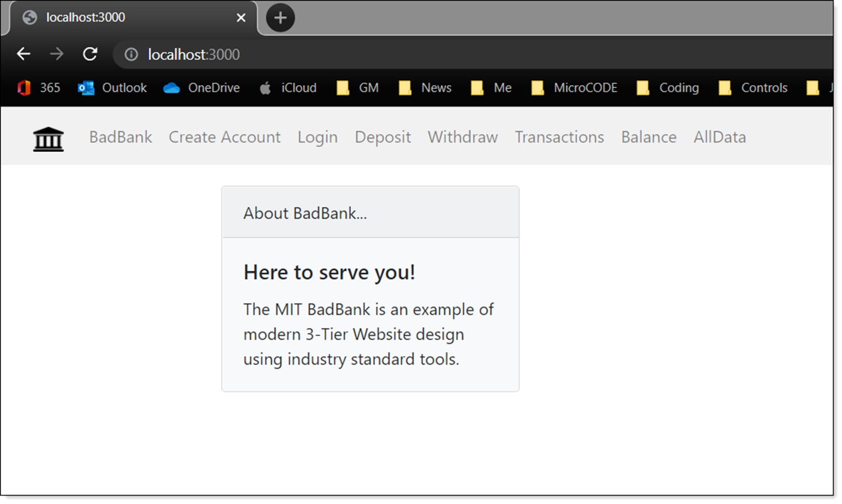Click the 'Here to serve you!' heading
The width and height of the screenshot is (842, 504).
pos(329,272)
